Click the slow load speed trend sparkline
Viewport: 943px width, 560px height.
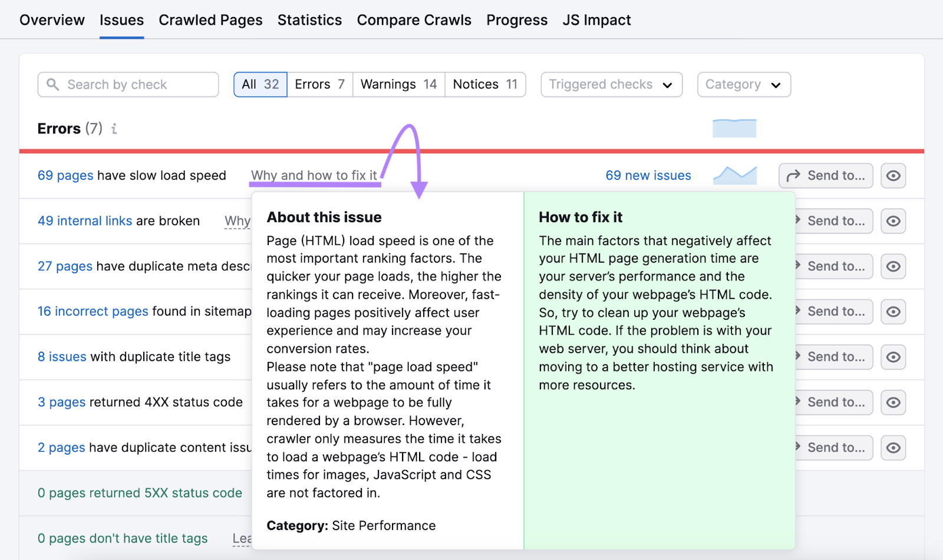[x=734, y=175]
